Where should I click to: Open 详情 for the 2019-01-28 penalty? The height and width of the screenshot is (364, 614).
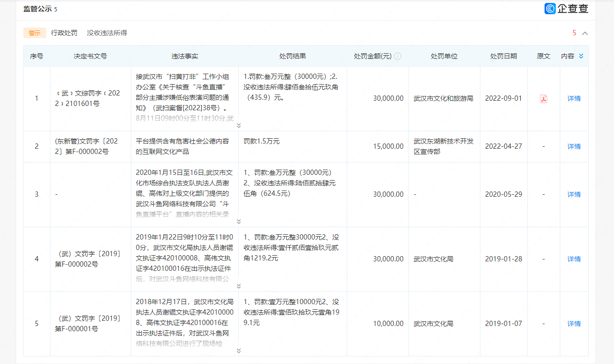pos(574,259)
